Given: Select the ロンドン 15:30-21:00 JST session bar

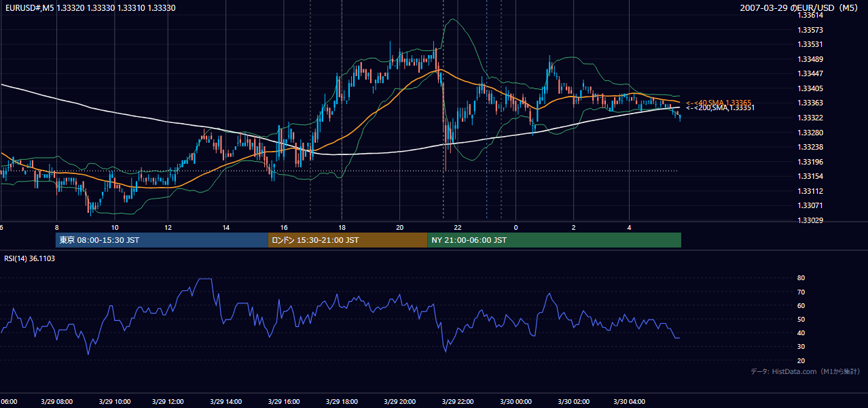Looking at the screenshot, I should pos(348,240).
